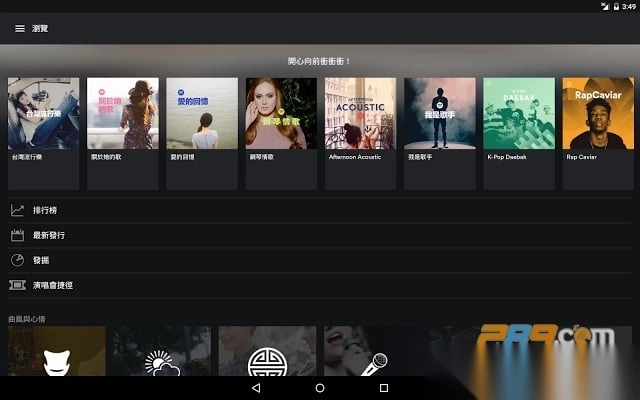Click the concerts (演唱會捷徑) ticket icon
Screen dimensions: 640x400
click(x=17, y=285)
